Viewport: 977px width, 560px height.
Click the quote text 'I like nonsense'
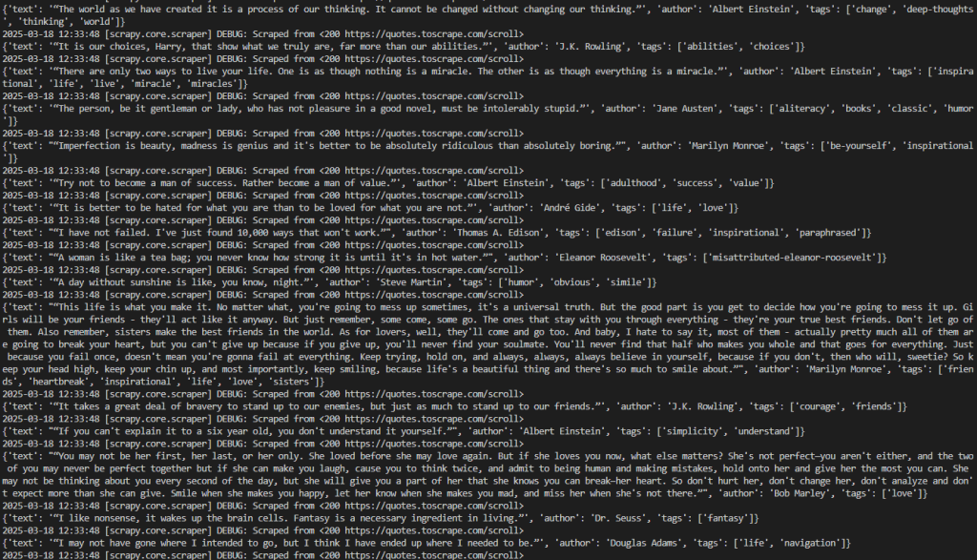(94, 518)
